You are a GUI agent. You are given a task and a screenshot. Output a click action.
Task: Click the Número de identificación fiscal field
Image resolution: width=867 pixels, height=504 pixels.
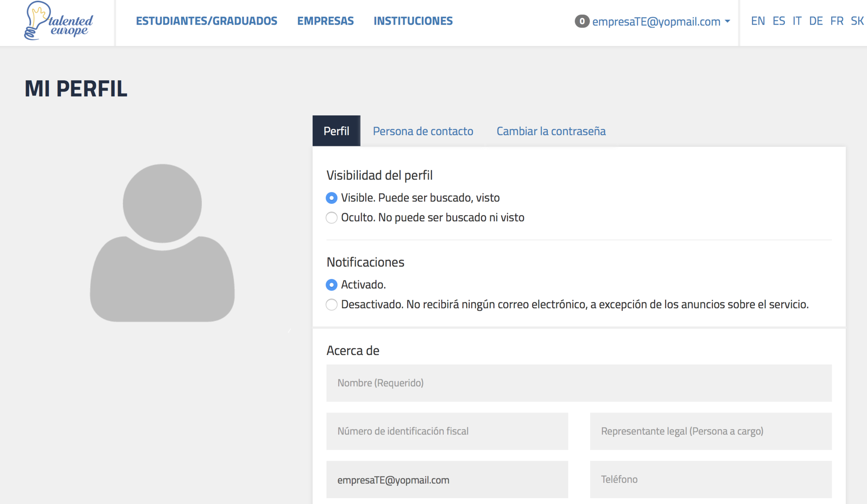click(x=447, y=431)
